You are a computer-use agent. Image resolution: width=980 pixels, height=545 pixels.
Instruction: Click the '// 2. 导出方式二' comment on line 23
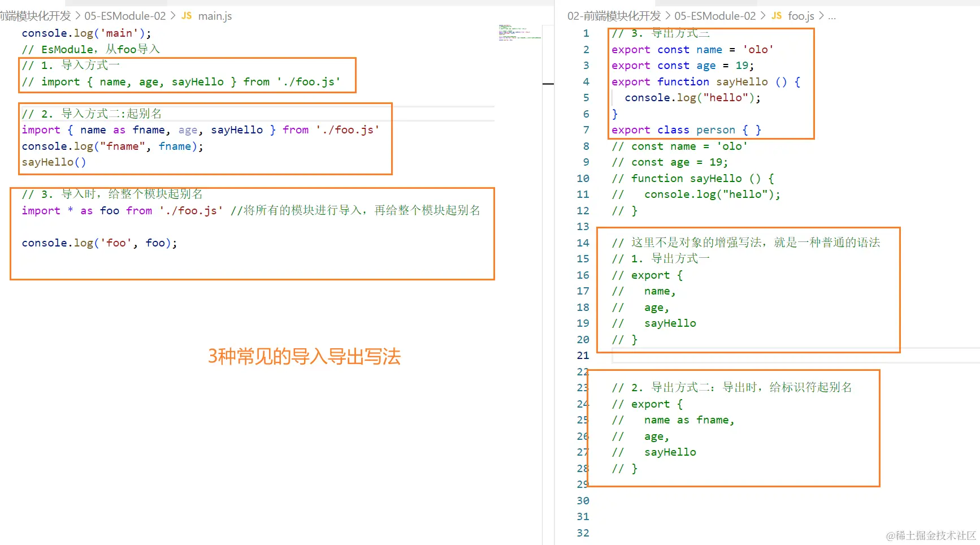(732, 387)
